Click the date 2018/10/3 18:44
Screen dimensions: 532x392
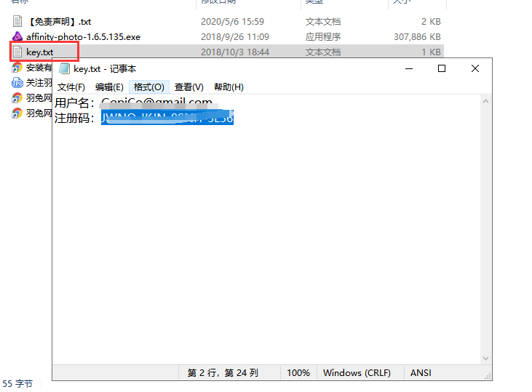235,52
